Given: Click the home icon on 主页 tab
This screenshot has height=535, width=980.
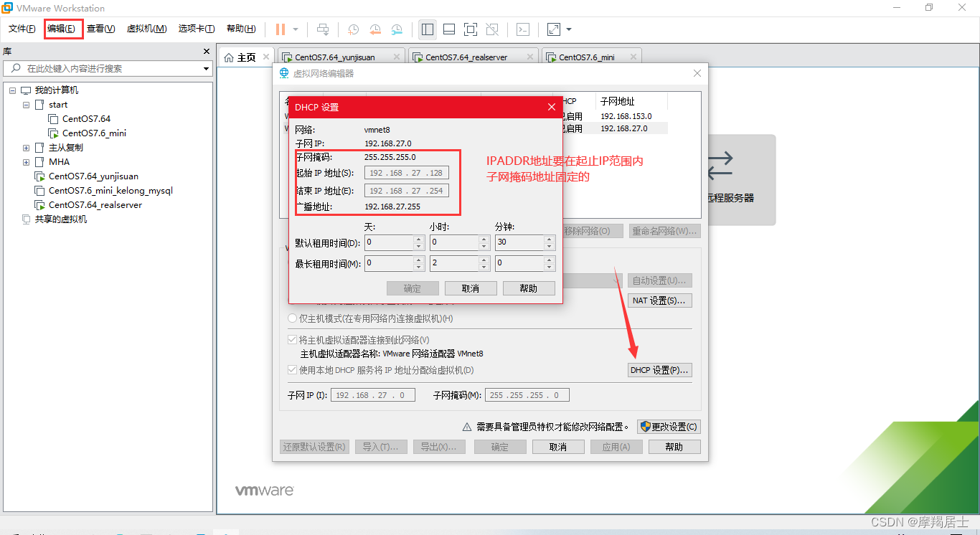Looking at the screenshot, I should pyautogui.click(x=229, y=57).
